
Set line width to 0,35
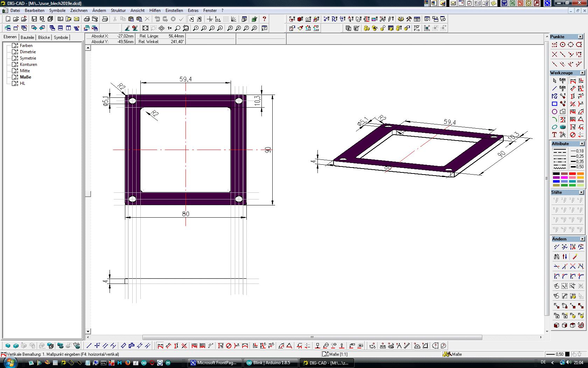tap(577, 162)
